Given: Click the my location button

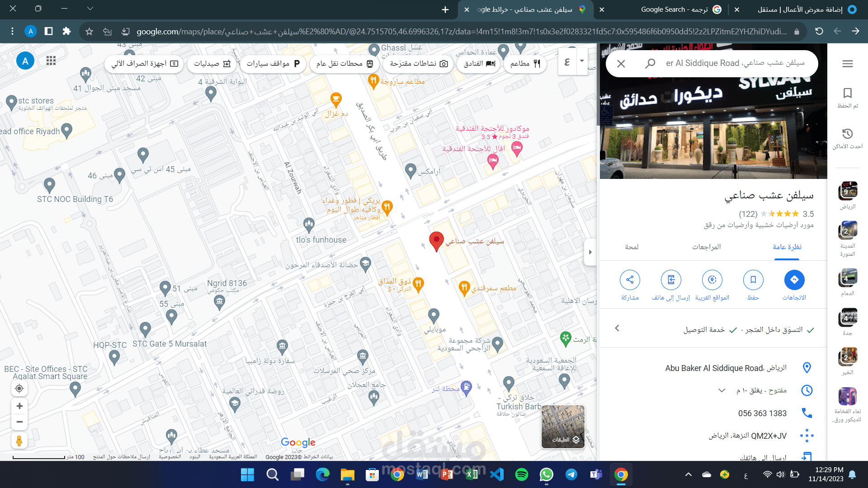Looking at the screenshot, I should click(19, 388).
